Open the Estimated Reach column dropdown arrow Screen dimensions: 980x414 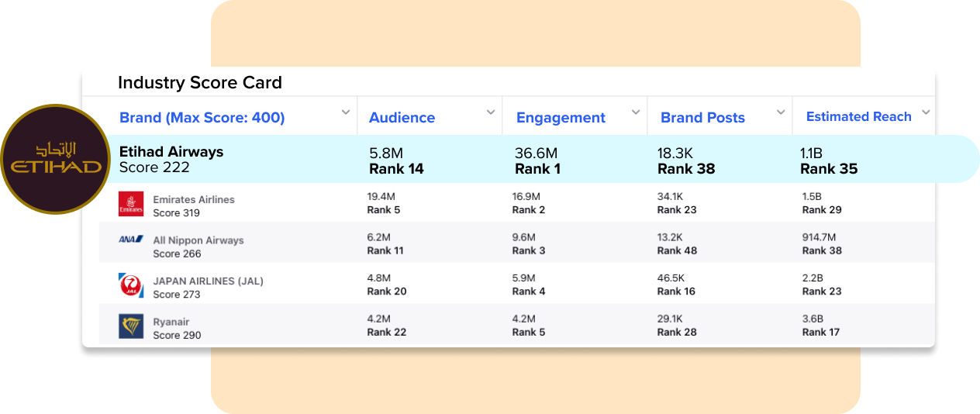point(925,113)
